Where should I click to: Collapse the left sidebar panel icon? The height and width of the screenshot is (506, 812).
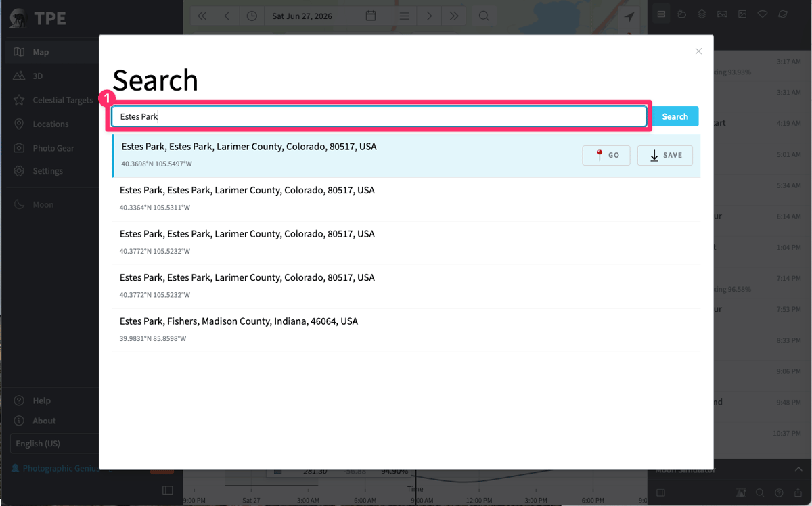pos(168,490)
